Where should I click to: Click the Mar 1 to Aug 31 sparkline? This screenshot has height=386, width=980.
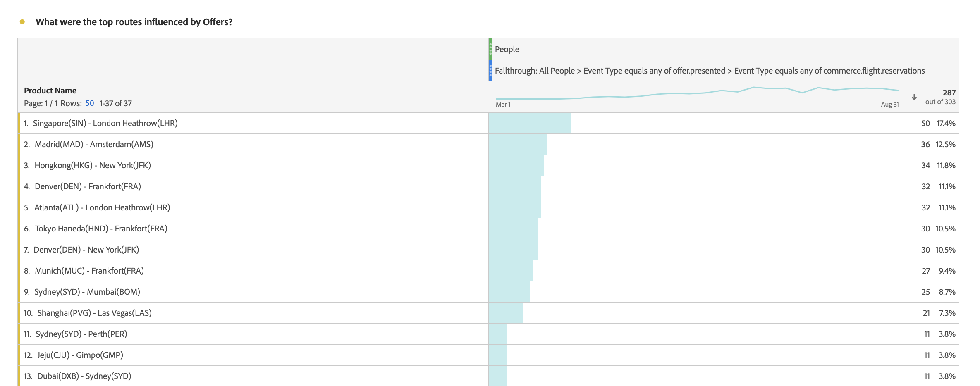697,93
